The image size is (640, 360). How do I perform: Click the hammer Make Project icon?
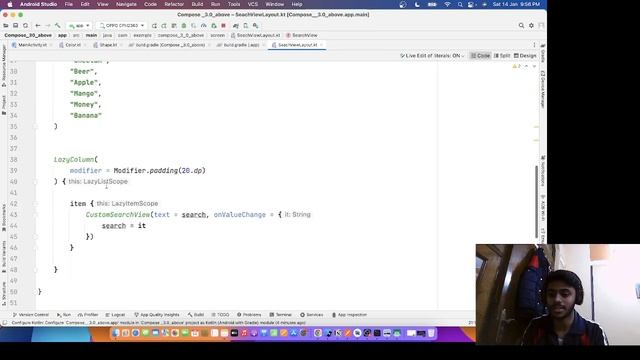coord(58,25)
